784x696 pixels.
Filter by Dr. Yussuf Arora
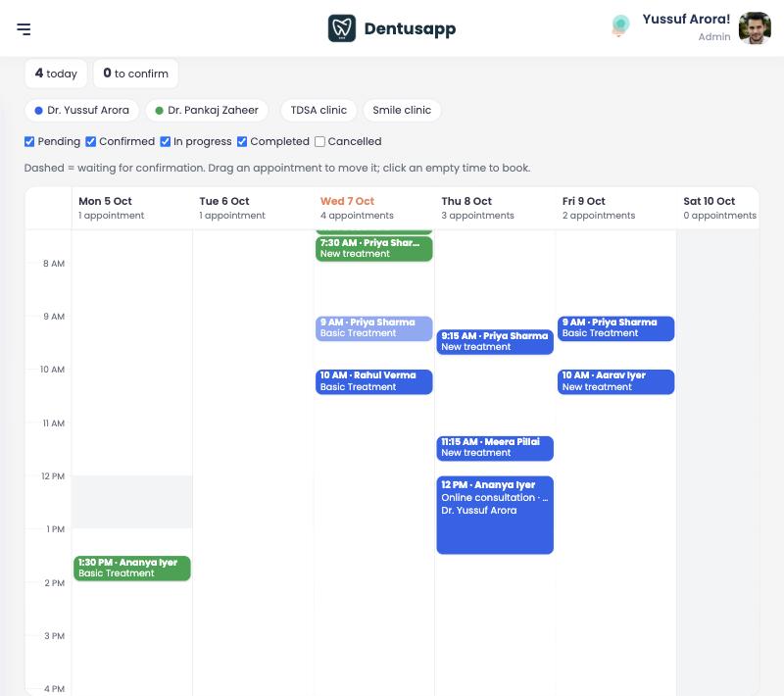click(81, 110)
